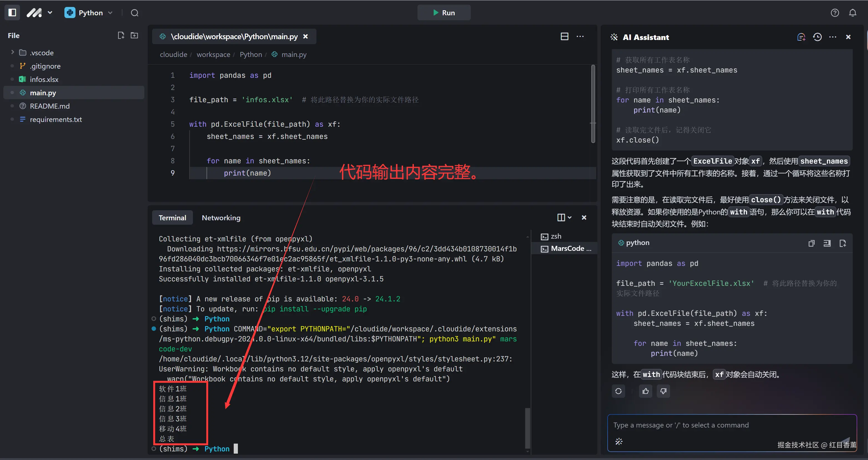Switch to the Networking tab
The image size is (868, 460).
click(221, 218)
